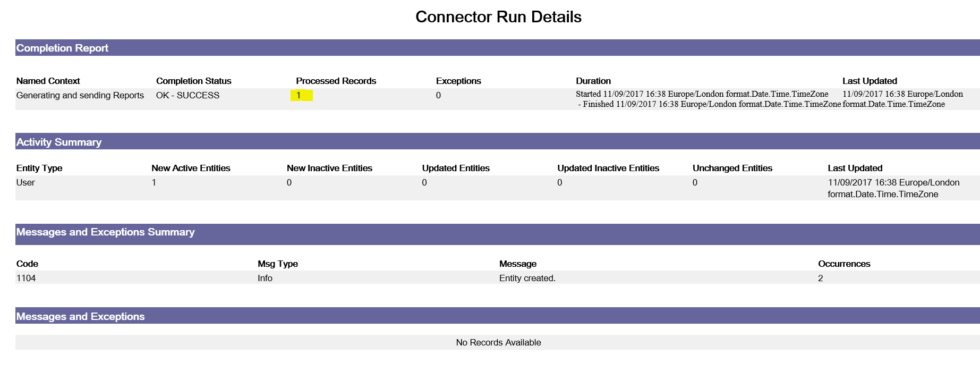The height and width of the screenshot is (371, 980).
Task: Click the 'OK - SUCCESS' status value
Action: [188, 95]
